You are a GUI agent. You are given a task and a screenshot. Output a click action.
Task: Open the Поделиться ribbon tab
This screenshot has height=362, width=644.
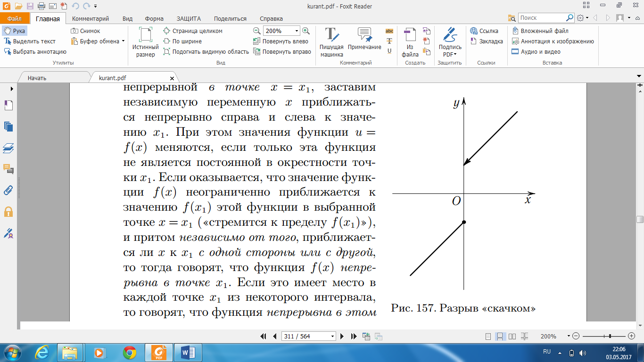[x=230, y=19]
